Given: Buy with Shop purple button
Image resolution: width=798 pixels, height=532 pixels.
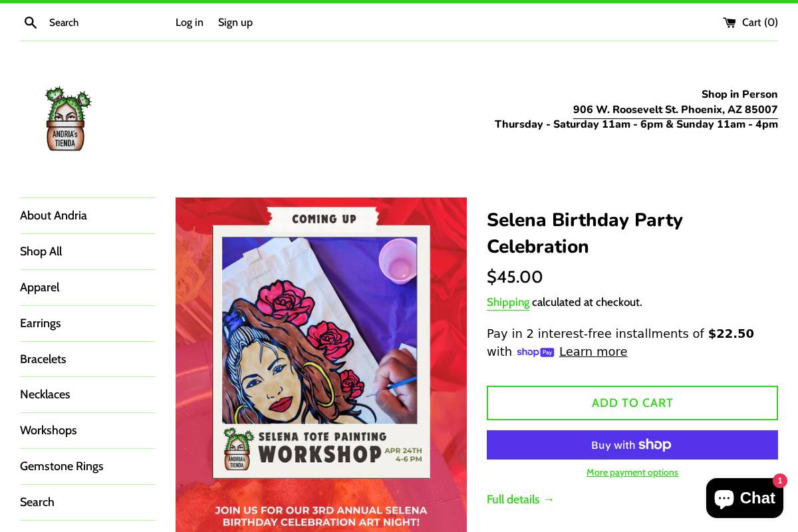Looking at the screenshot, I should [632, 445].
